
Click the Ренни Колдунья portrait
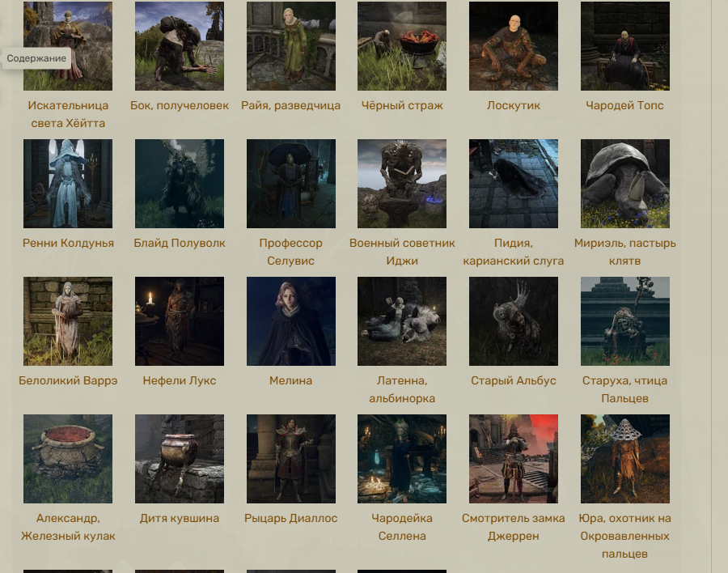click(x=68, y=184)
